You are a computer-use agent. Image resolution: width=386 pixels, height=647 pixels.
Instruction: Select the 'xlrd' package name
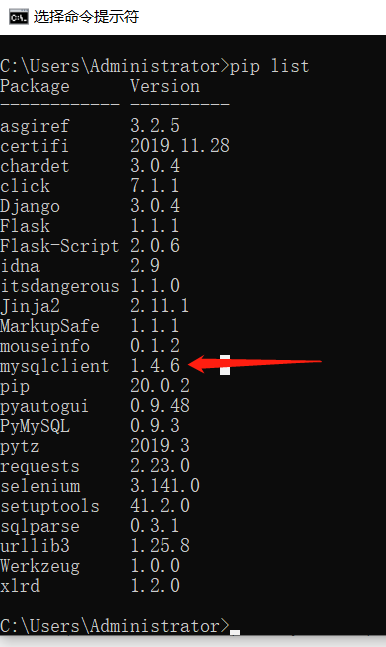coord(20,586)
